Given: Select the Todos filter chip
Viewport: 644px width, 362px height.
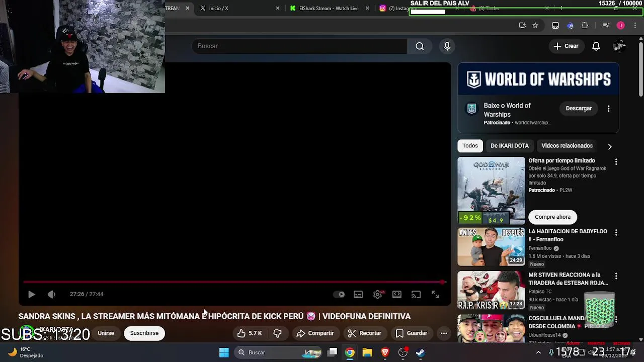Looking at the screenshot, I should coord(470,146).
